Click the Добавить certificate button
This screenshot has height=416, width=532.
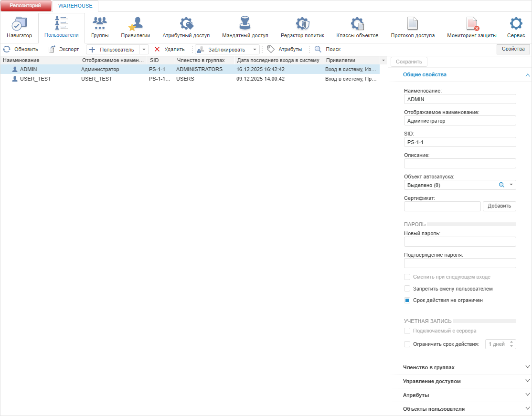pyautogui.click(x=499, y=206)
